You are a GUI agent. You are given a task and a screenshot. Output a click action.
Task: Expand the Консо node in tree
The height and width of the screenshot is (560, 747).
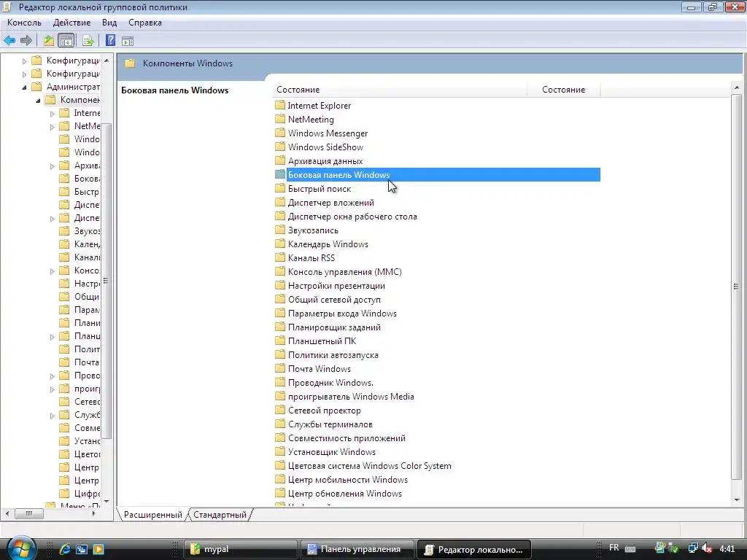[x=52, y=271]
